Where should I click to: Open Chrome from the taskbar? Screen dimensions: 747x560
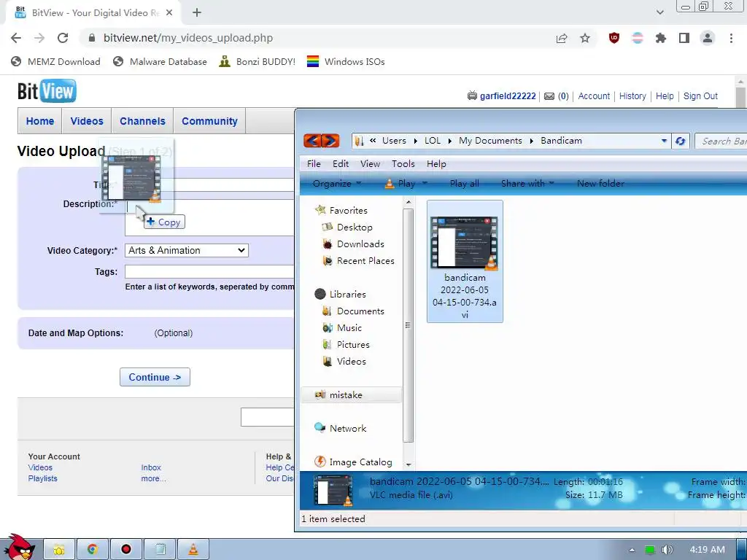click(93, 549)
